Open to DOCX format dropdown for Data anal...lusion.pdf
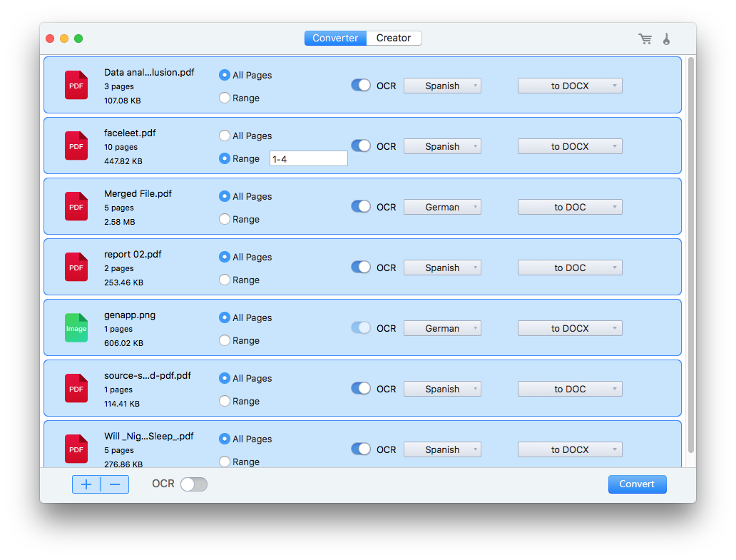This screenshot has width=736, height=560. [x=570, y=86]
